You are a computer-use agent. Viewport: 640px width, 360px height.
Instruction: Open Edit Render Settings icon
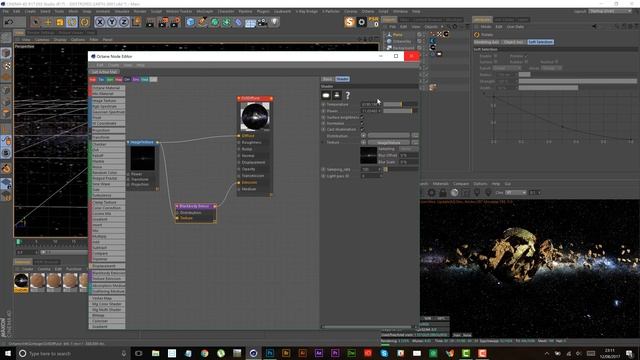[175, 22]
